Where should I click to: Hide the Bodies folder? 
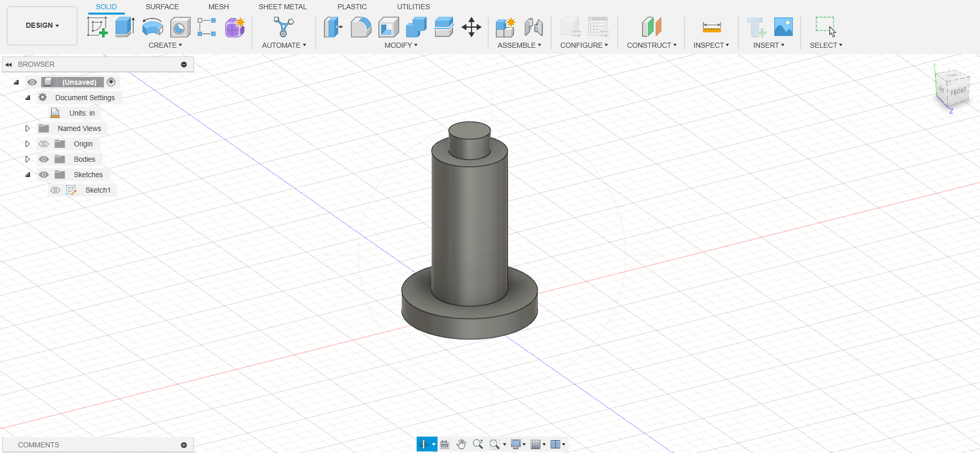pos(44,159)
